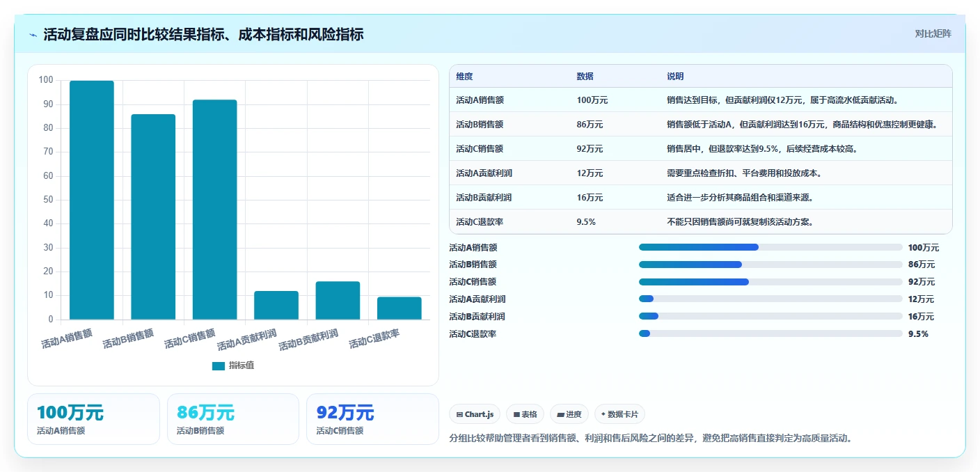Click the footer note starting 分组比较帮助管理者

click(x=651, y=438)
